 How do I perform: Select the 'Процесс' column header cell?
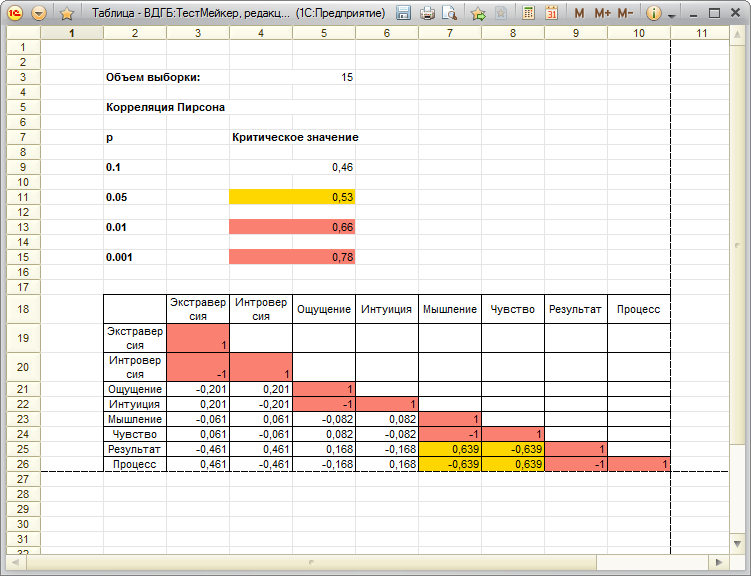639,309
